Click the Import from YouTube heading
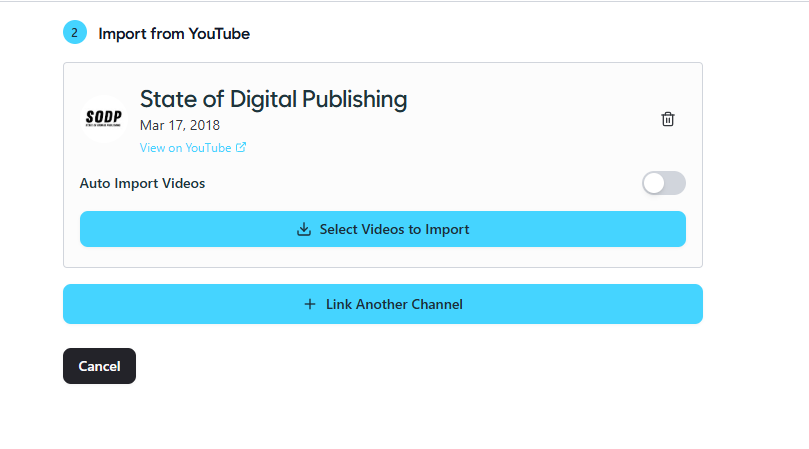Image resolution: width=809 pixels, height=449 pixels. pos(174,34)
